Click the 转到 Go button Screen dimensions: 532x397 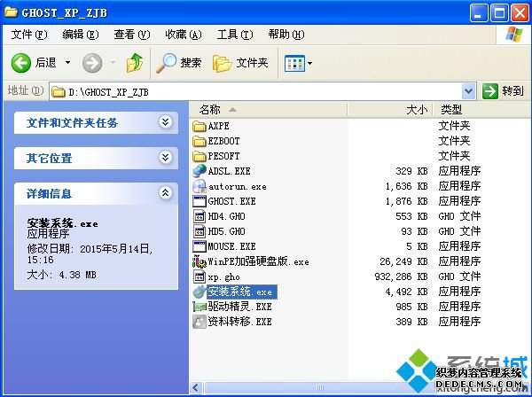(x=504, y=91)
